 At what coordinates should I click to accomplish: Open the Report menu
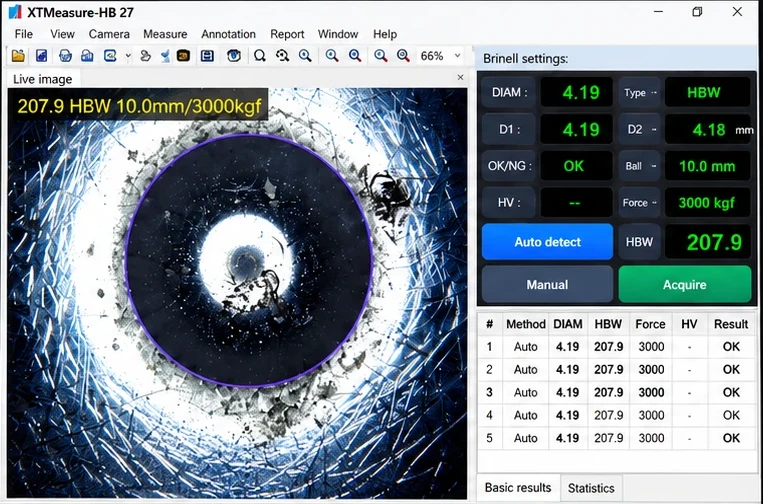tap(287, 34)
